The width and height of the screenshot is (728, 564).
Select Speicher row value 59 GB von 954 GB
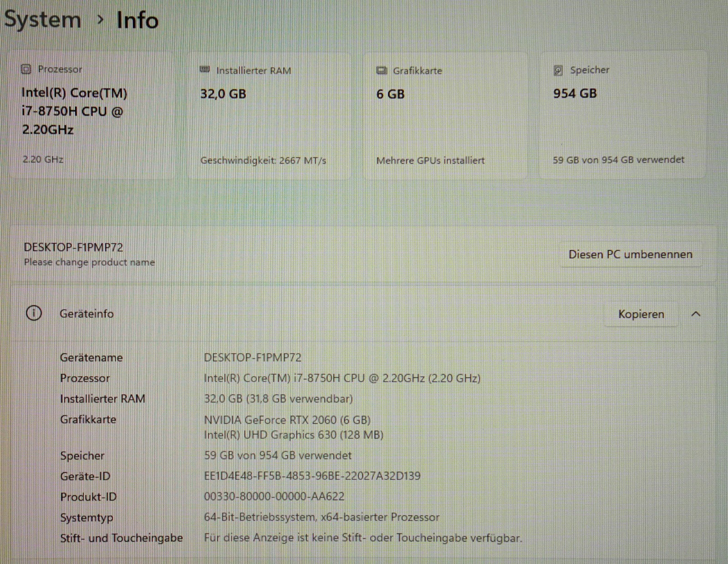[278, 455]
